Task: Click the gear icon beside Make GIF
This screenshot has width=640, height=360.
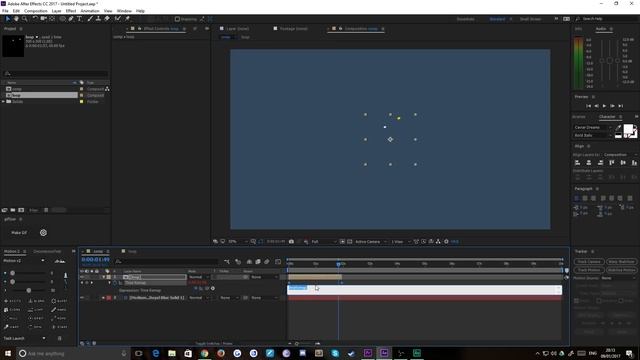Action: coord(43,233)
